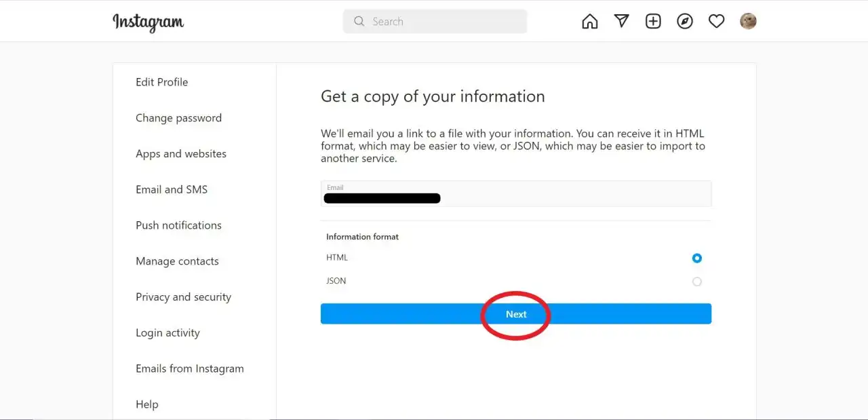Open the profile avatar menu
The width and height of the screenshot is (868, 420).
[748, 22]
